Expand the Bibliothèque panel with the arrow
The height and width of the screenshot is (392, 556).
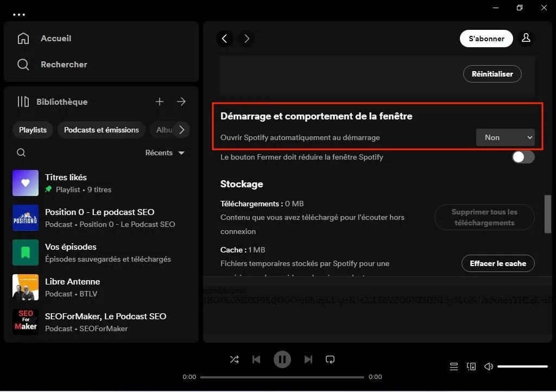(181, 102)
